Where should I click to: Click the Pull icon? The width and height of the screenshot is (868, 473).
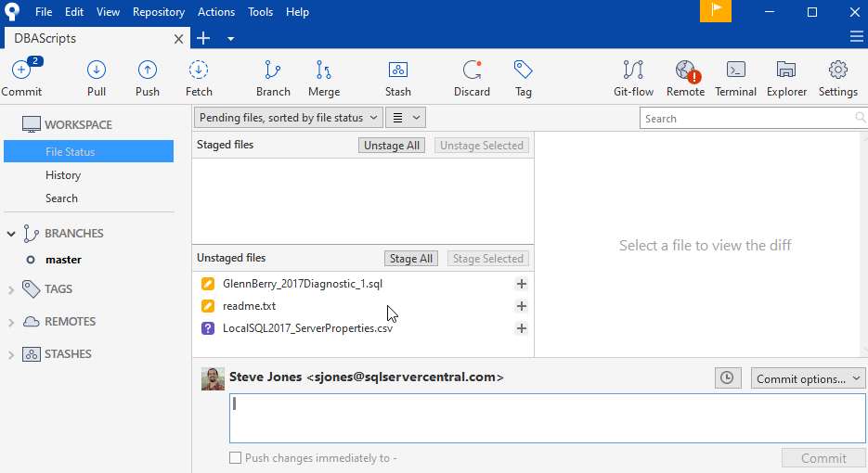tap(97, 70)
